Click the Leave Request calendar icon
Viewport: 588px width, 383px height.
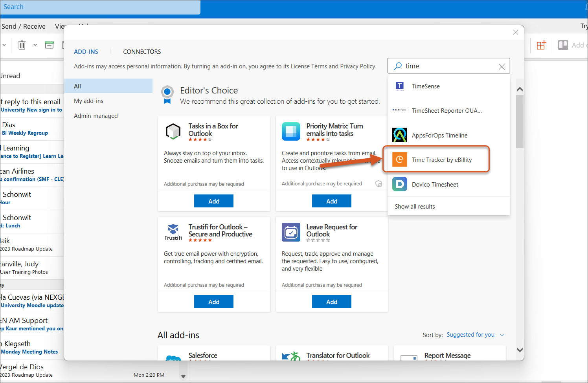291,232
